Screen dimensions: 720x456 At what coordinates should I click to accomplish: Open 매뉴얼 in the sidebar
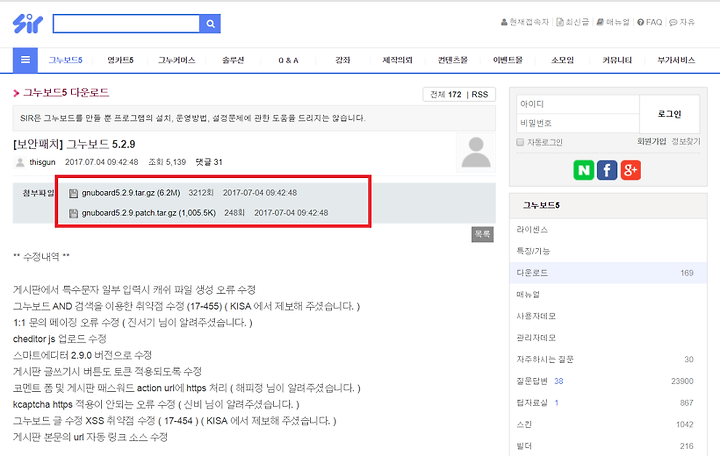[x=528, y=294]
